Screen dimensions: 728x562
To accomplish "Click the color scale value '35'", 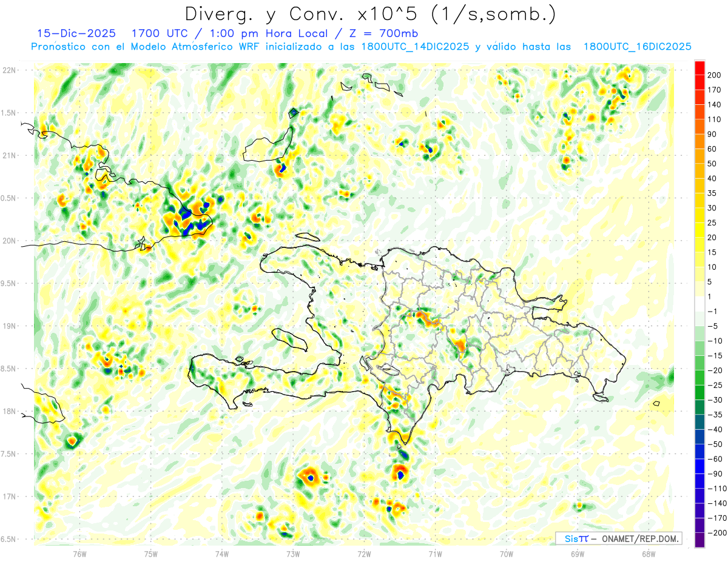I will (x=712, y=193).
